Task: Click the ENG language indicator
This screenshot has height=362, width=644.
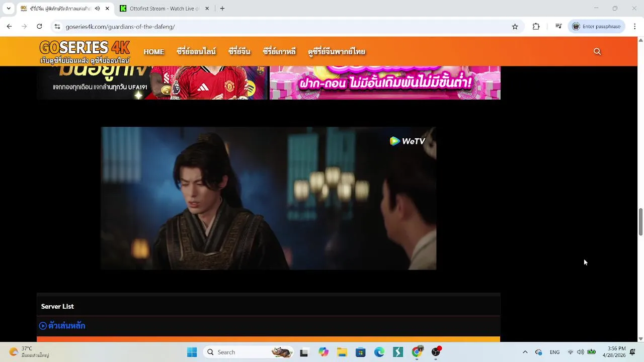Action: point(554,352)
